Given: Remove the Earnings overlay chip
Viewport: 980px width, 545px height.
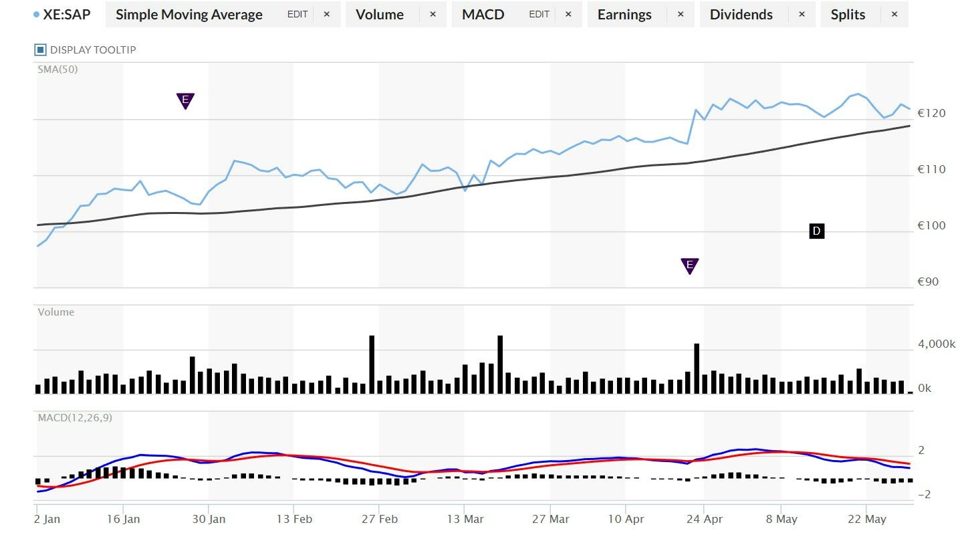Looking at the screenshot, I should click(x=681, y=14).
